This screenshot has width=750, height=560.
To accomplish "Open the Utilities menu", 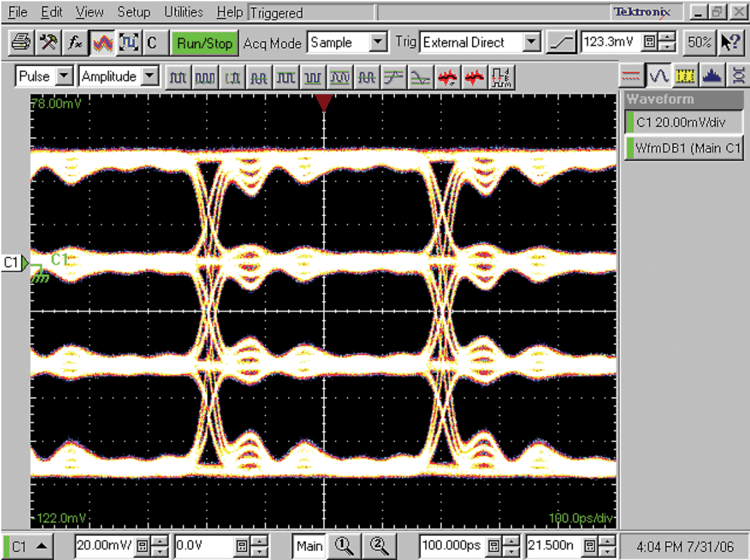I will [183, 12].
